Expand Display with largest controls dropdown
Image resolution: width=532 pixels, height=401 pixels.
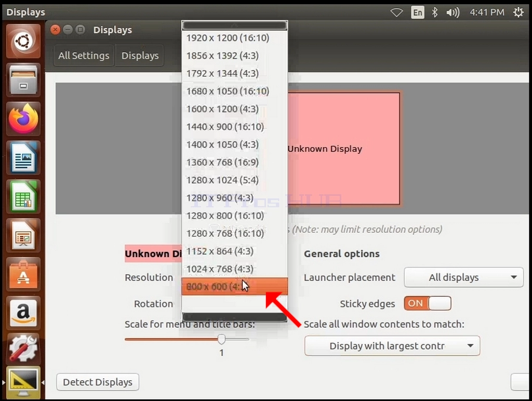point(392,346)
